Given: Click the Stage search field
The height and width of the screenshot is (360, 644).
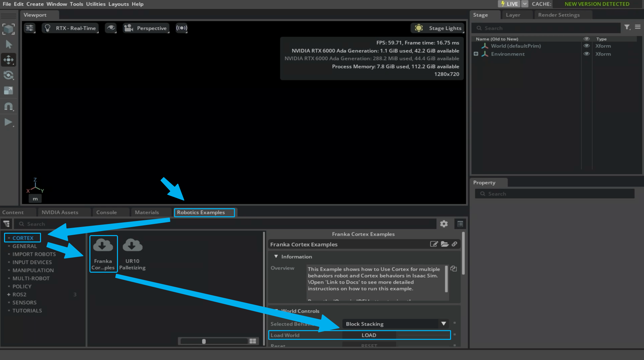Looking at the screenshot, I should coord(546,28).
